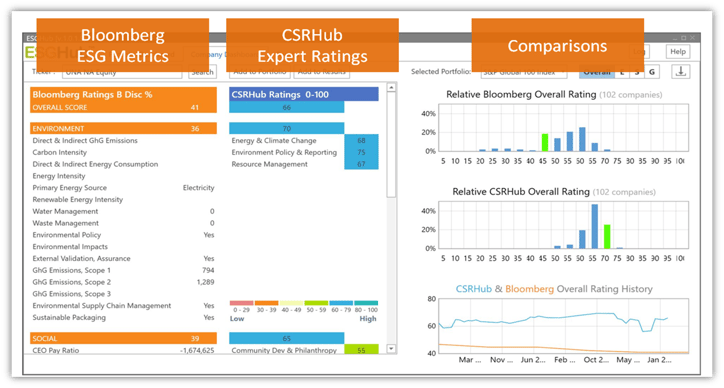Click the green bar in CSRHub rating chart
This screenshot has width=724, height=388.
tap(607, 236)
